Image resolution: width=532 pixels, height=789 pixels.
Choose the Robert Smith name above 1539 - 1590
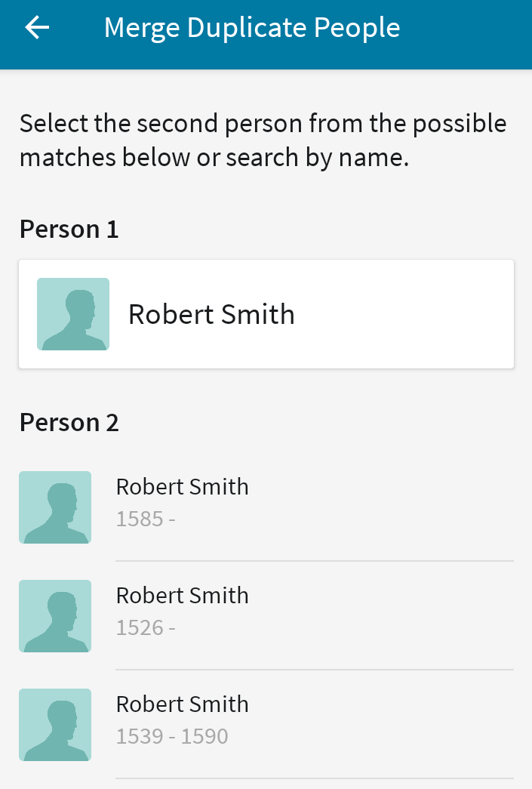point(183,704)
